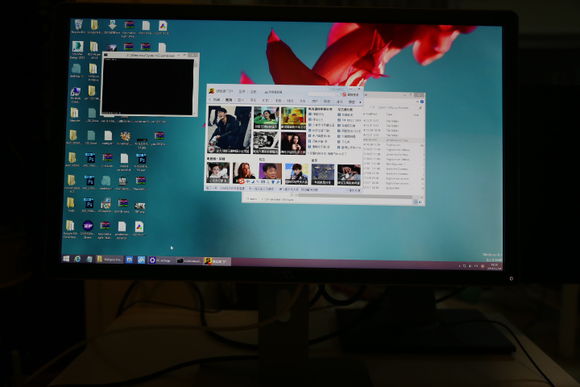Switch to the command prompt taskbar button

pos(189,261)
